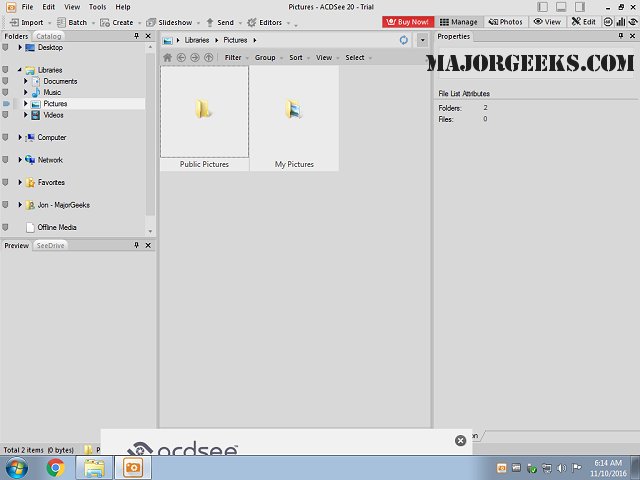This screenshot has height=480, width=640.
Task: Open the Import menu button
Action: (x=27, y=22)
